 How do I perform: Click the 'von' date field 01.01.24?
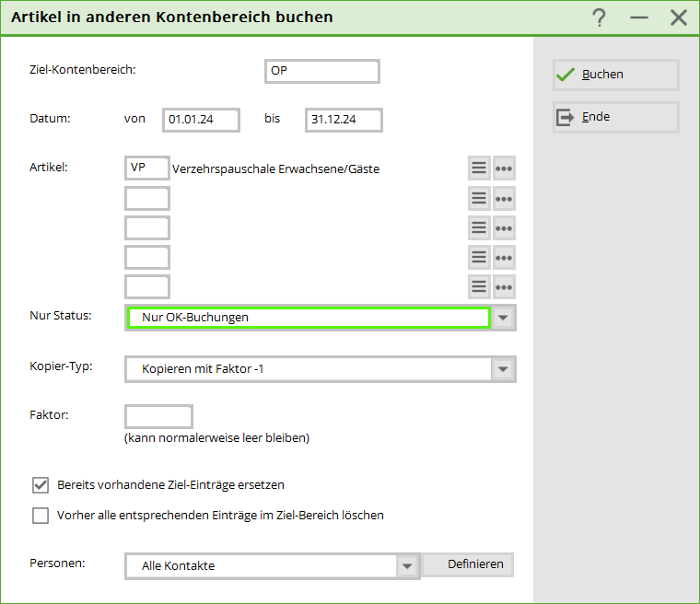click(201, 120)
